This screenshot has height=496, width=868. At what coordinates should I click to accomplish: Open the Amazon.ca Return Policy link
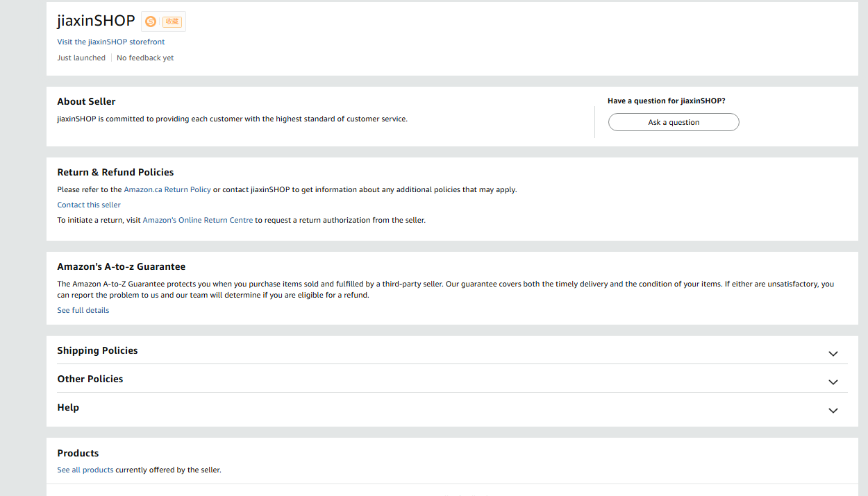coord(167,189)
